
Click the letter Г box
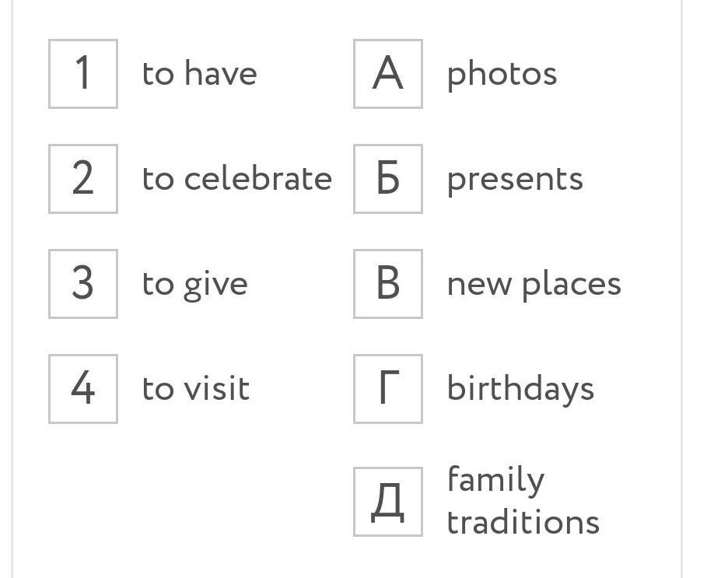[387, 389]
